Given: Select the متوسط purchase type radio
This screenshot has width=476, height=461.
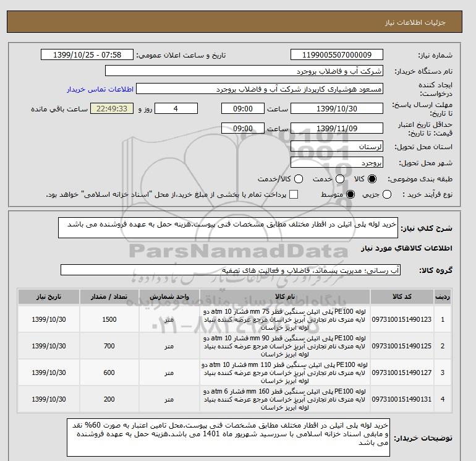Looking at the screenshot, I should 351,194.
